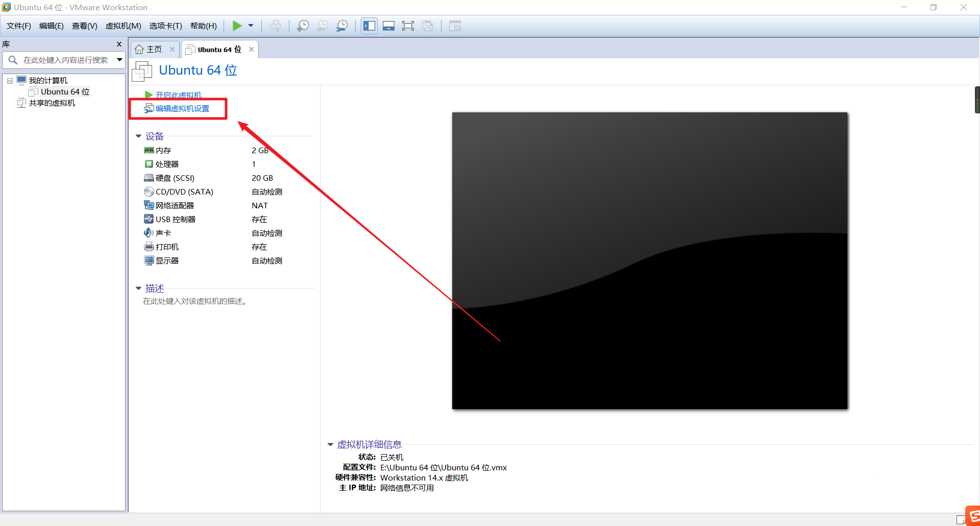Click the 硬盘 (SCSI) device label

click(x=175, y=178)
